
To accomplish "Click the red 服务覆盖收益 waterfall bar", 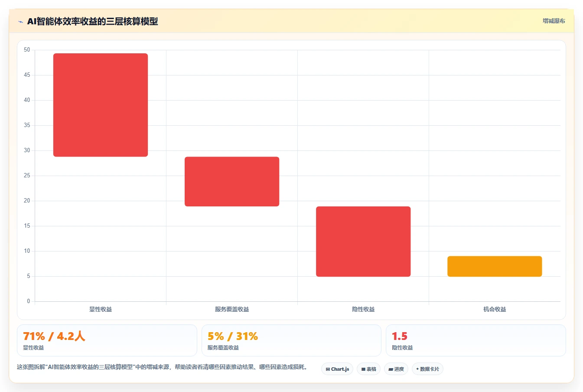I will tap(232, 182).
